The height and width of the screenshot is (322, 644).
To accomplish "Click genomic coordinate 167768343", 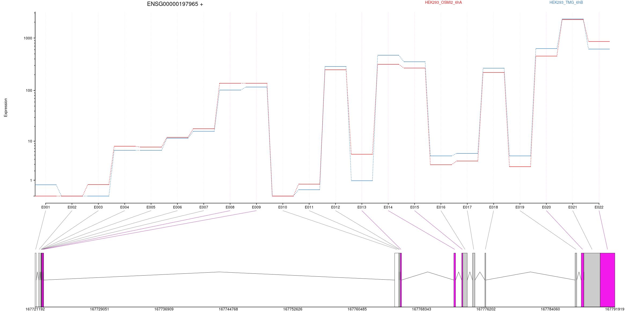I will 422,309.
